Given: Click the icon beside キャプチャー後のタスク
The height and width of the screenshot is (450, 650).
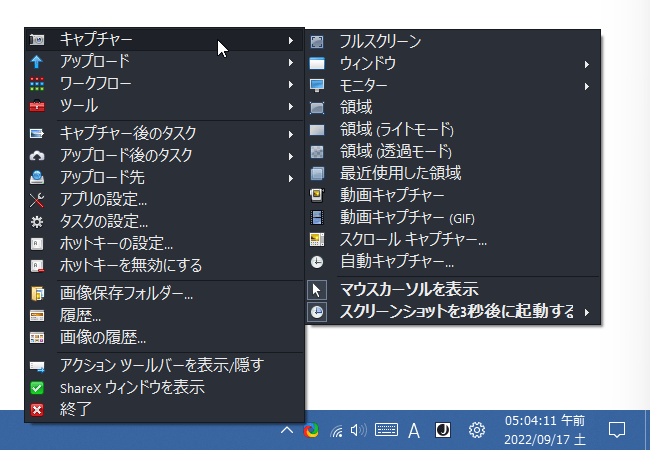Looking at the screenshot, I should tap(37, 133).
